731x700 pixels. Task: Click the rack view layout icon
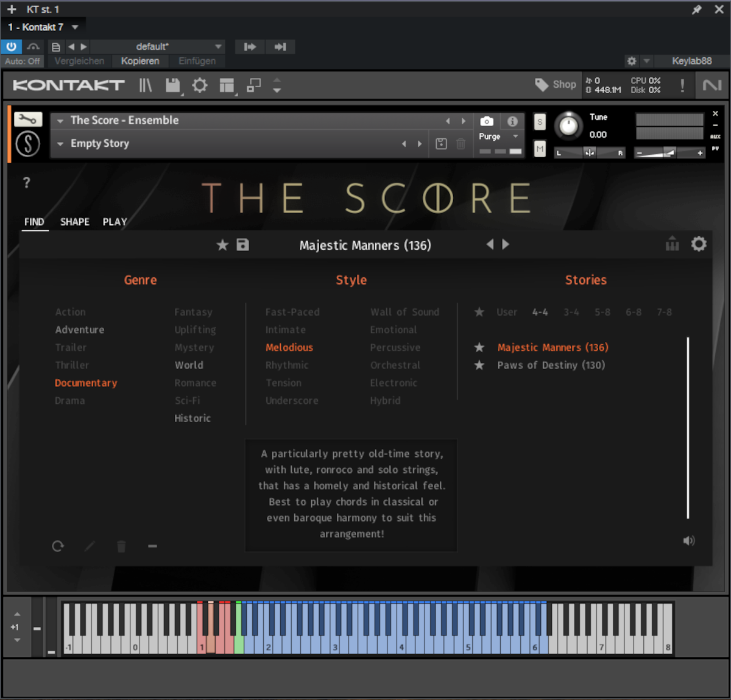tap(227, 85)
